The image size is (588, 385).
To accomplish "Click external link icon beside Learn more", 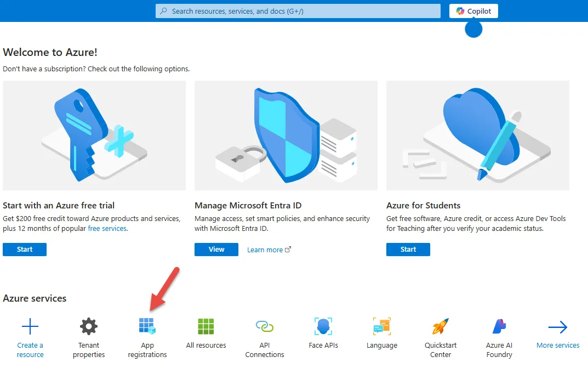I will tap(288, 250).
